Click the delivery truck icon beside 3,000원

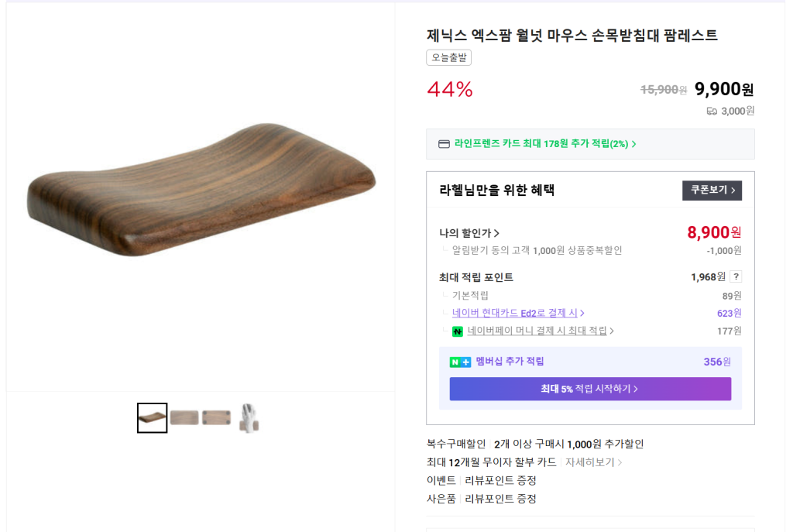tap(712, 111)
